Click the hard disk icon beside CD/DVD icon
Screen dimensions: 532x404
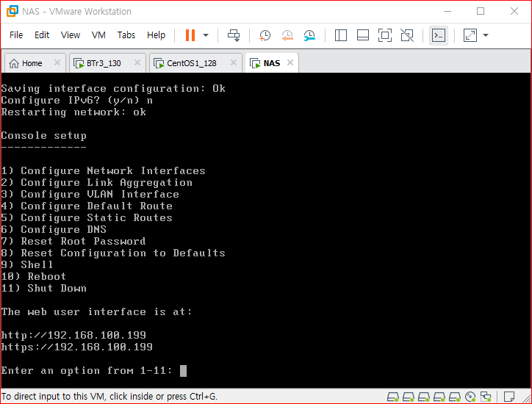pyautogui.click(x=455, y=397)
